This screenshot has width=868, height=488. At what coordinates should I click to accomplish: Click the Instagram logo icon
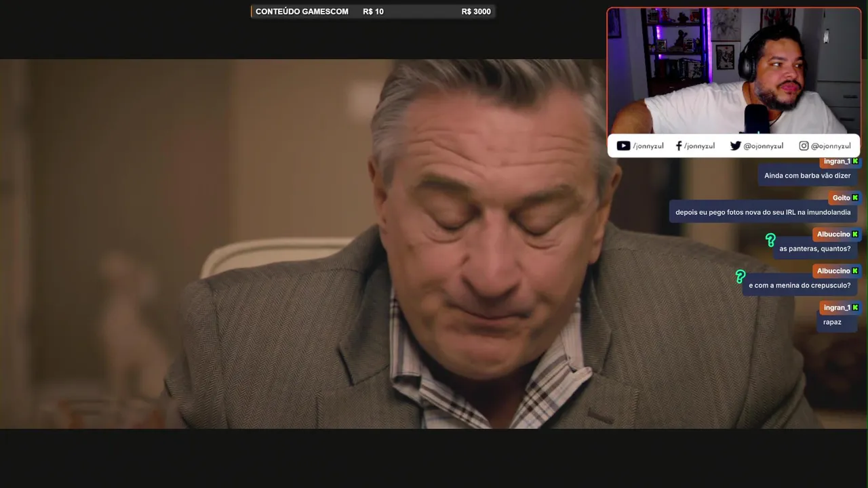pos(804,146)
